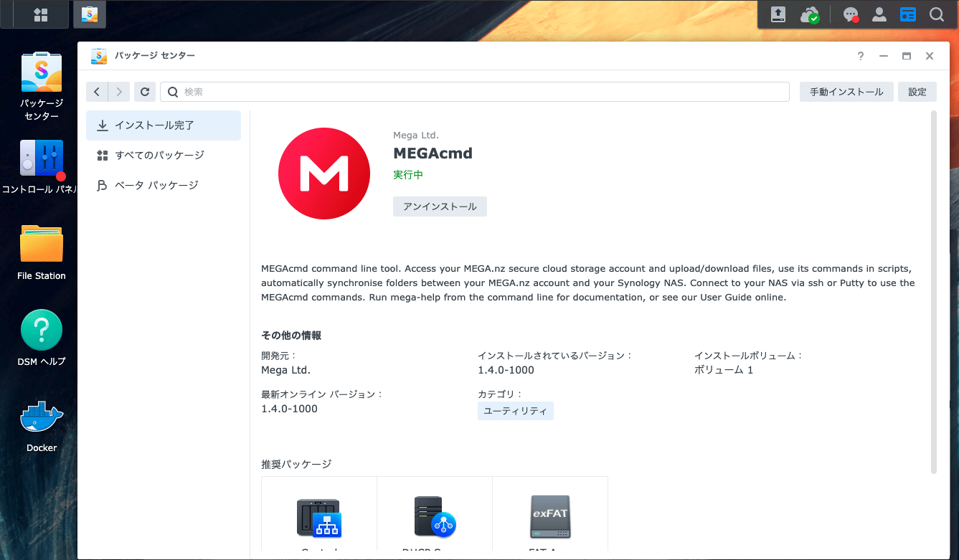Open the user account options icon
Viewport: 959px width, 560px height.
(879, 14)
